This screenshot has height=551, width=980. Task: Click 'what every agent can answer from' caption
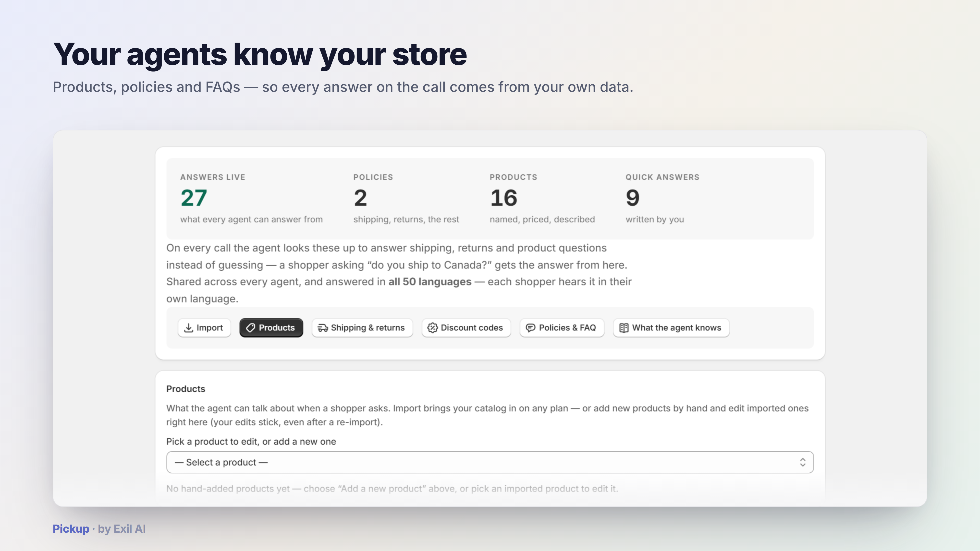click(251, 219)
